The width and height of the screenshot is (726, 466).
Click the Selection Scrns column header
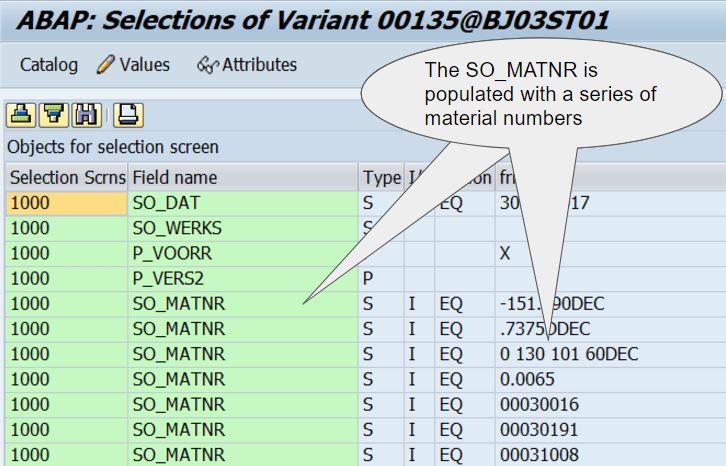pyautogui.click(x=67, y=177)
